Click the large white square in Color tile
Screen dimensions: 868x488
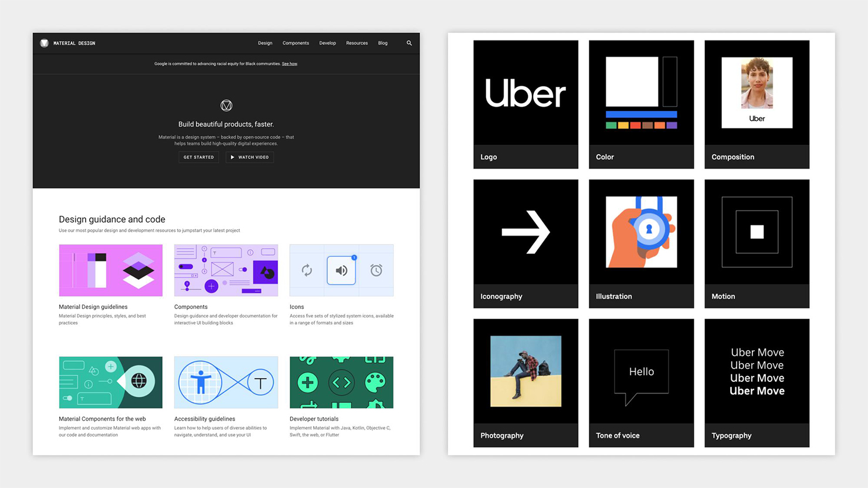tap(632, 82)
